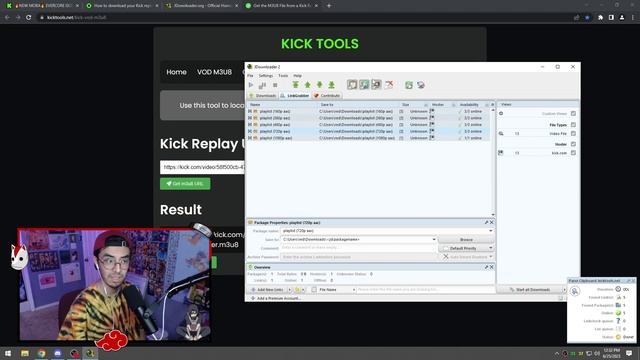Expand the playlist (360p aac) package row
The width and height of the screenshot is (640, 360).
(250, 118)
